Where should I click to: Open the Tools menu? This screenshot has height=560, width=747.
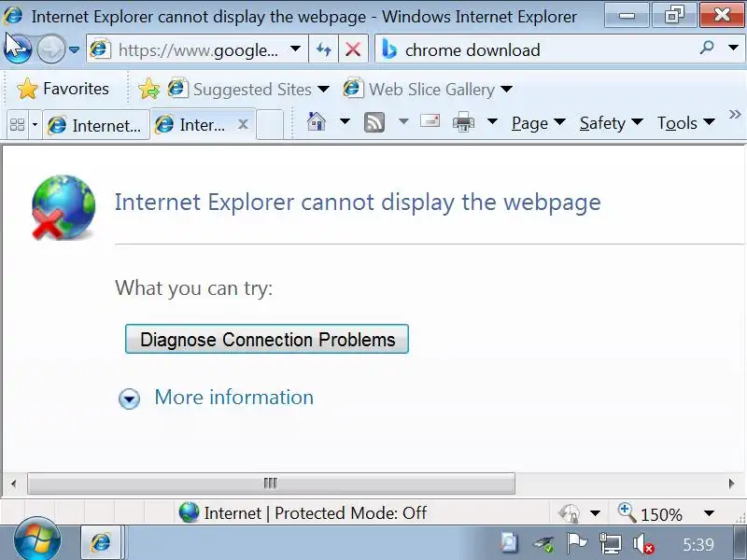[686, 123]
